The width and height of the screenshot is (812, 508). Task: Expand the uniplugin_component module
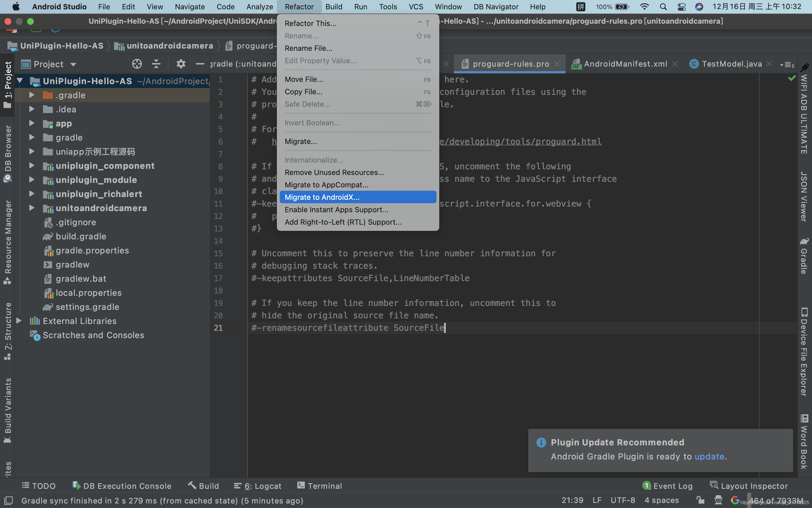pyautogui.click(x=32, y=166)
